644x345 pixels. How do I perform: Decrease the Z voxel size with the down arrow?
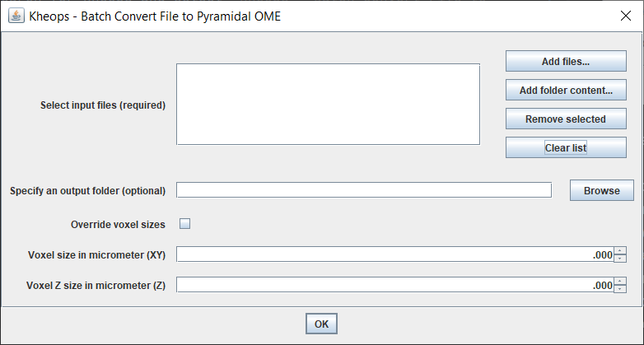pyautogui.click(x=620, y=289)
